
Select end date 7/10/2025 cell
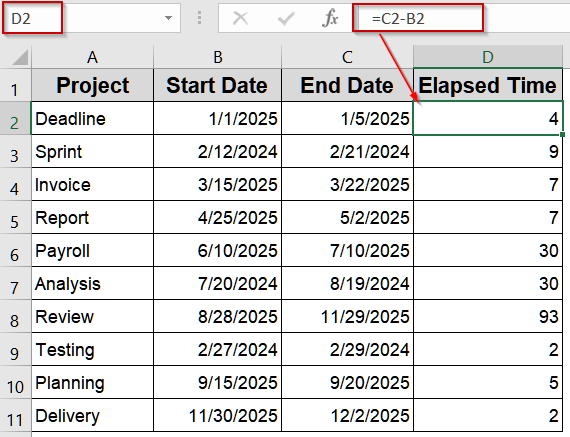coord(347,250)
